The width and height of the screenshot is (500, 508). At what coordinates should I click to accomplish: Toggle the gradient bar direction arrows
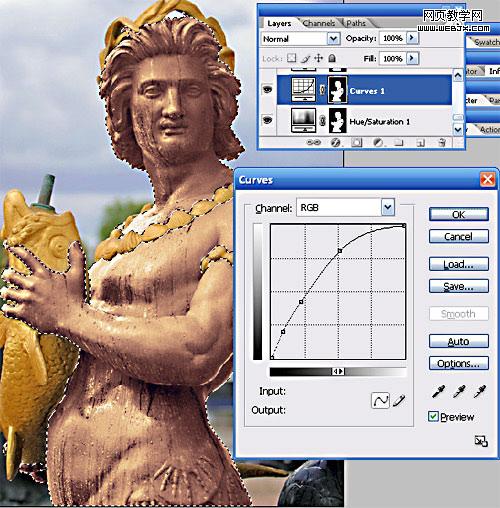click(x=338, y=371)
